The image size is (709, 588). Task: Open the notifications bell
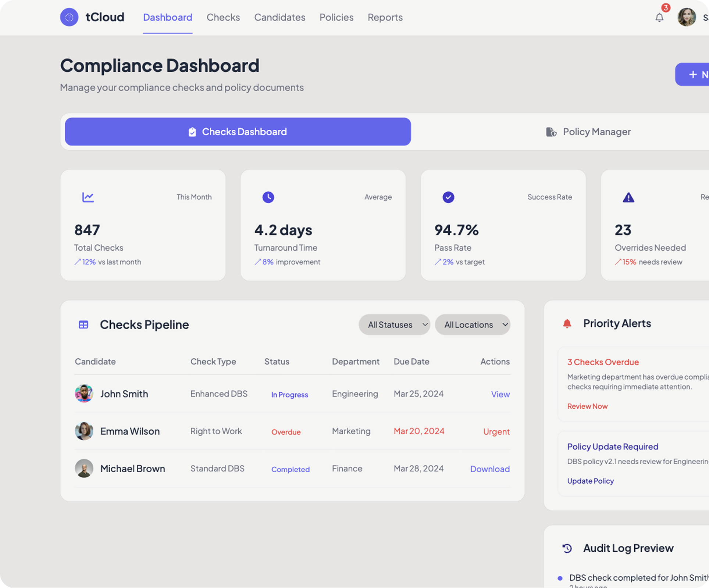pyautogui.click(x=659, y=17)
